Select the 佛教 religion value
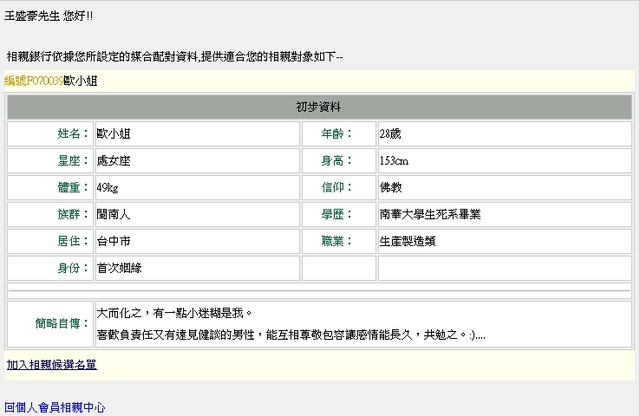The width and height of the screenshot is (640, 416). click(x=390, y=188)
